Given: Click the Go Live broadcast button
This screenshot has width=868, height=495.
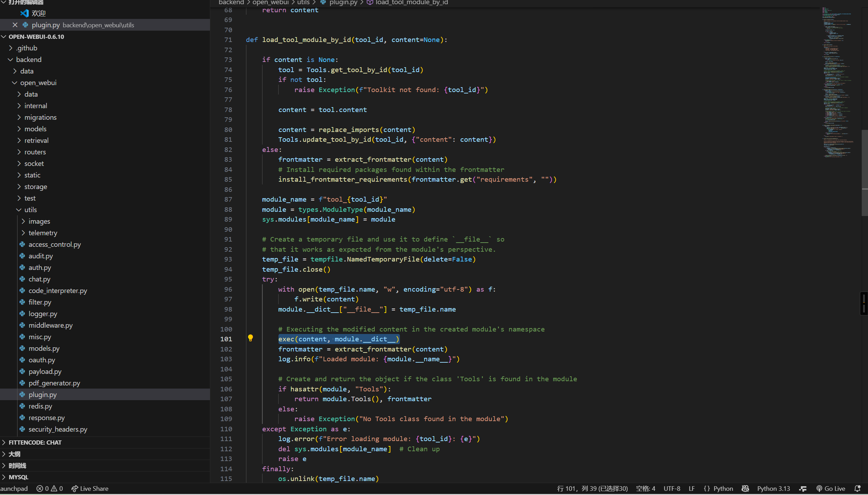Looking at the screenshot, I should pyautogui.click(x=831, y=488).
